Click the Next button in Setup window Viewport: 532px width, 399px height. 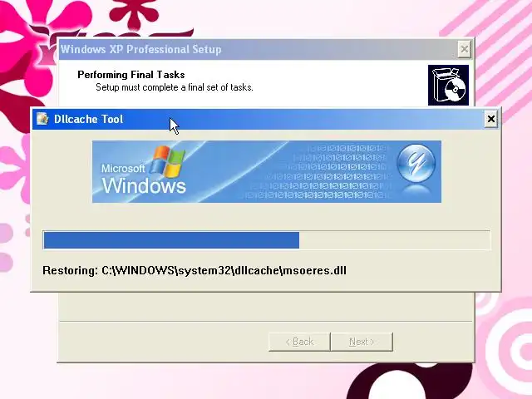(x=362, y=342)
